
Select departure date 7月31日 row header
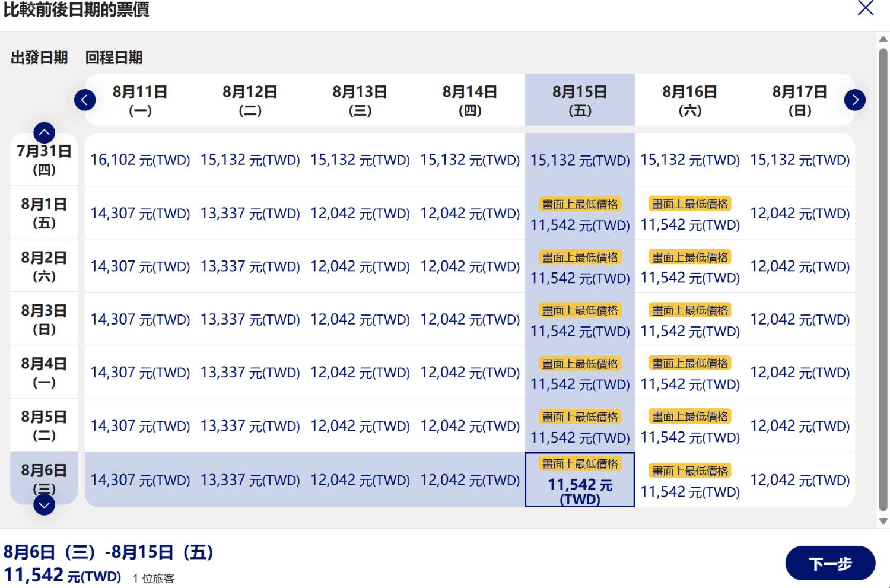[x=44, y=160]
